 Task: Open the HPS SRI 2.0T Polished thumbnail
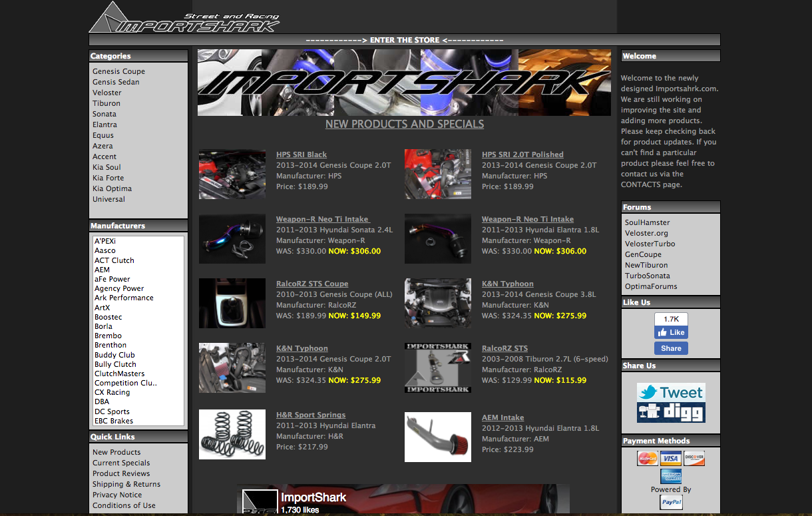(438, 174)
